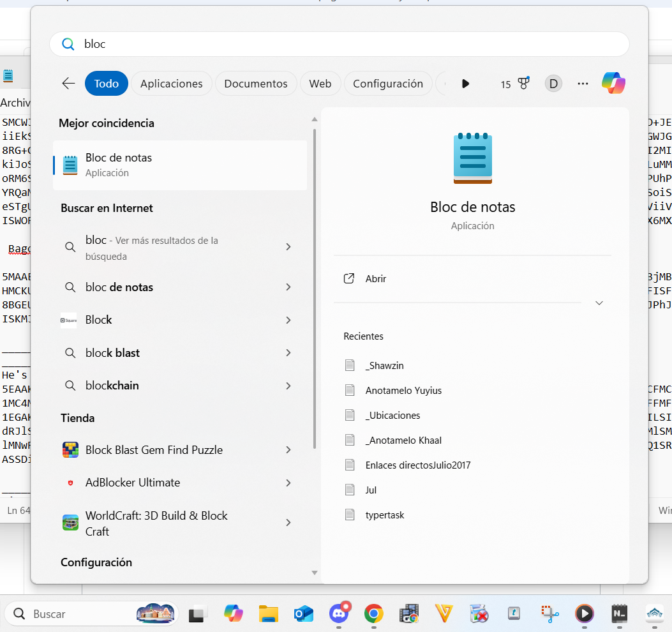Open File Explorer from the taskbar

pos(268,614)
